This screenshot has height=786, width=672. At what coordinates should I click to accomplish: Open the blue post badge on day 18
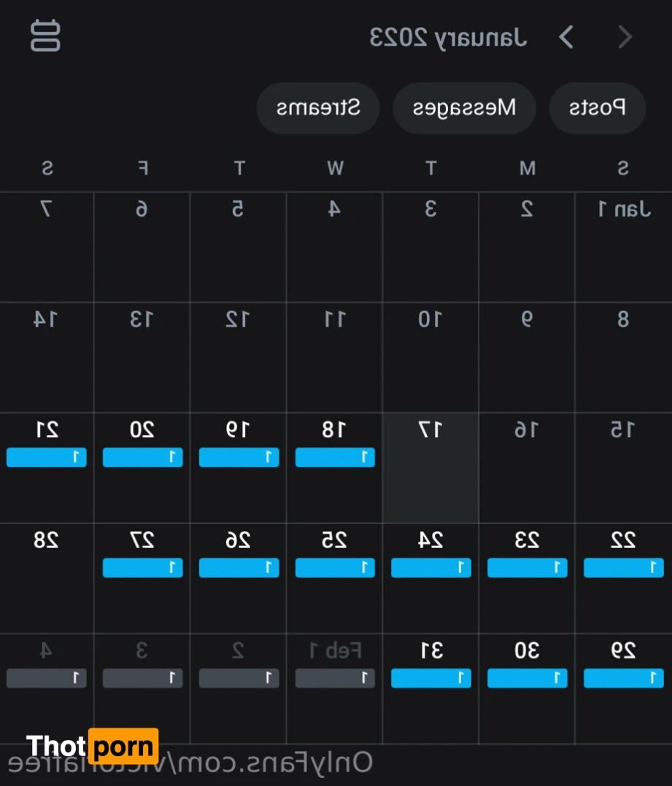[x=335, y=458]
